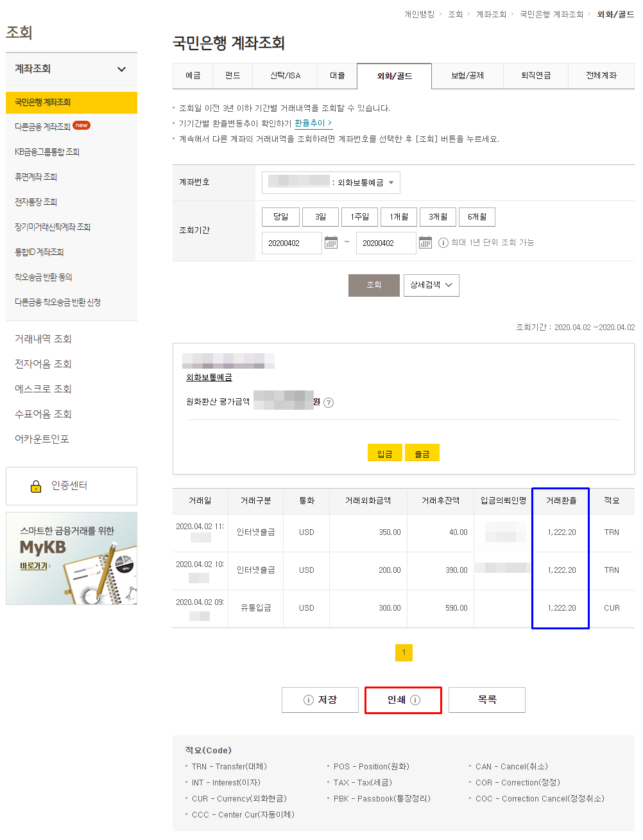Viewport: 643px width, 840px height.
Task: Click the yellow 입금 button
Action: [385, 453]
